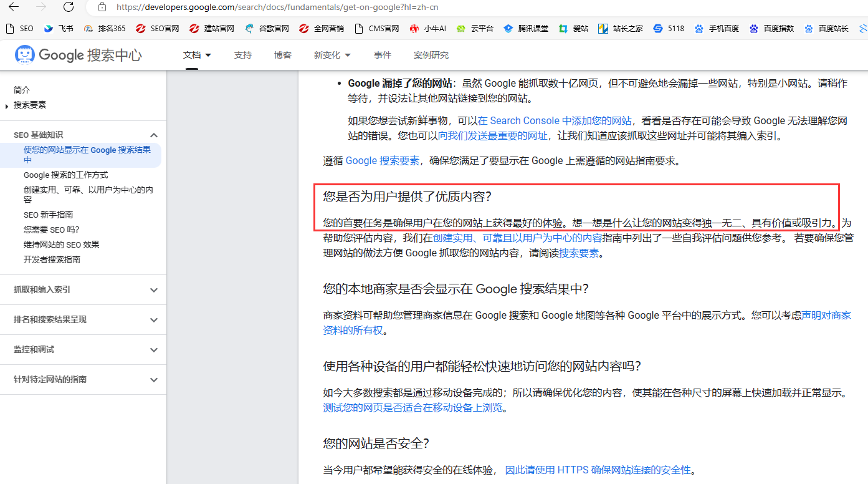Follow the 在 Search Console 中添加您的网站 link

(x=555, y=121)
